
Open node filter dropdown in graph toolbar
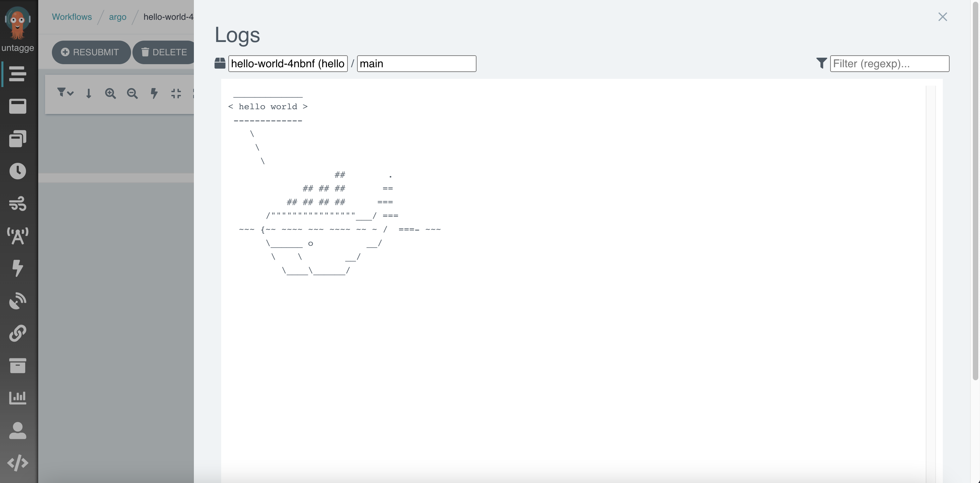65,93
